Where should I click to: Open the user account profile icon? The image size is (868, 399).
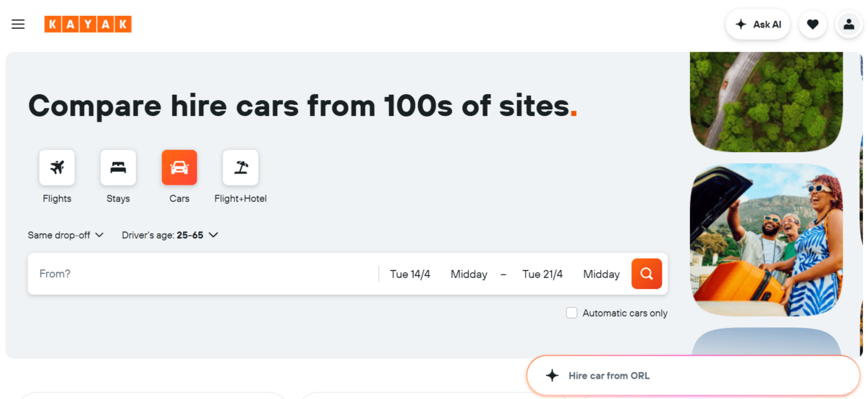(848, 25)
